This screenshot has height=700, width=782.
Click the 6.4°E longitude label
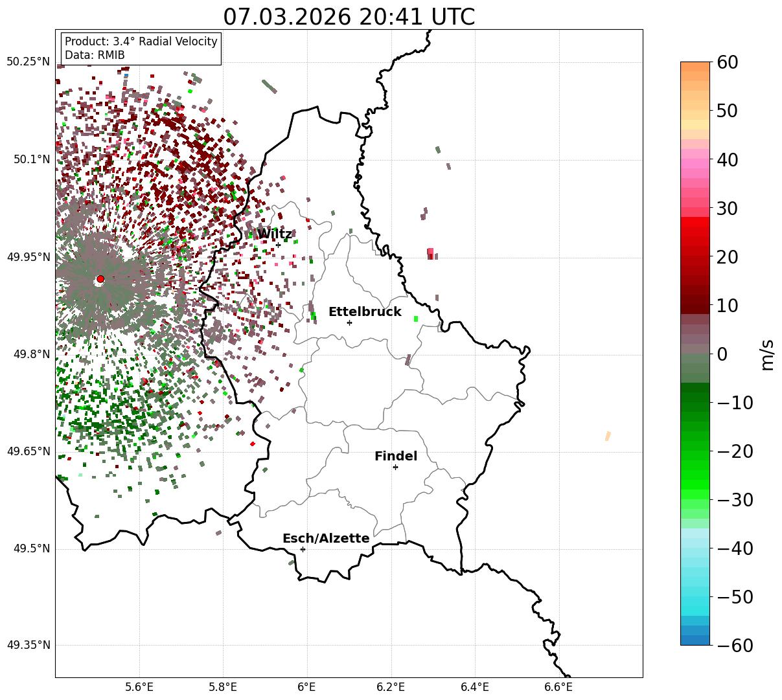(x=475, y=687)
